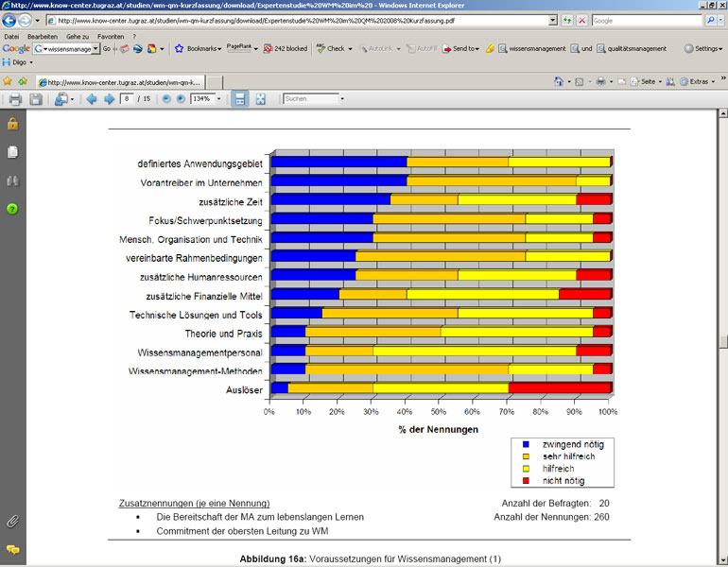Save a copy with the PDF floppy disk icon
The width and height of the screenshot is (728, 567).
tap(36, 99)
